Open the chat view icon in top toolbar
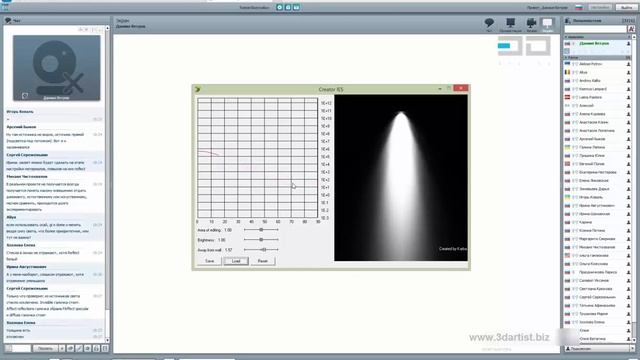 [x=489, y=23]
